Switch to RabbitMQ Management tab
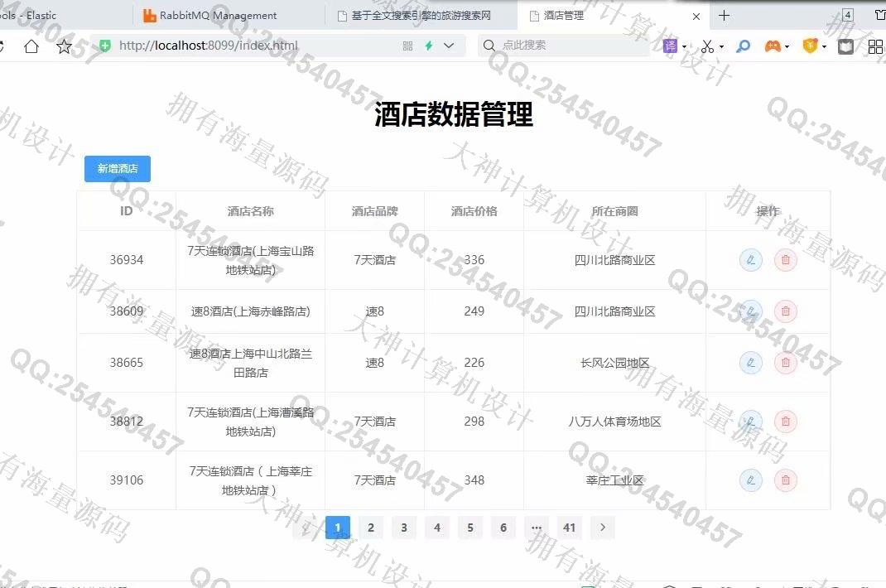This screenshot has width=886, height=588. tap(229, 15)
